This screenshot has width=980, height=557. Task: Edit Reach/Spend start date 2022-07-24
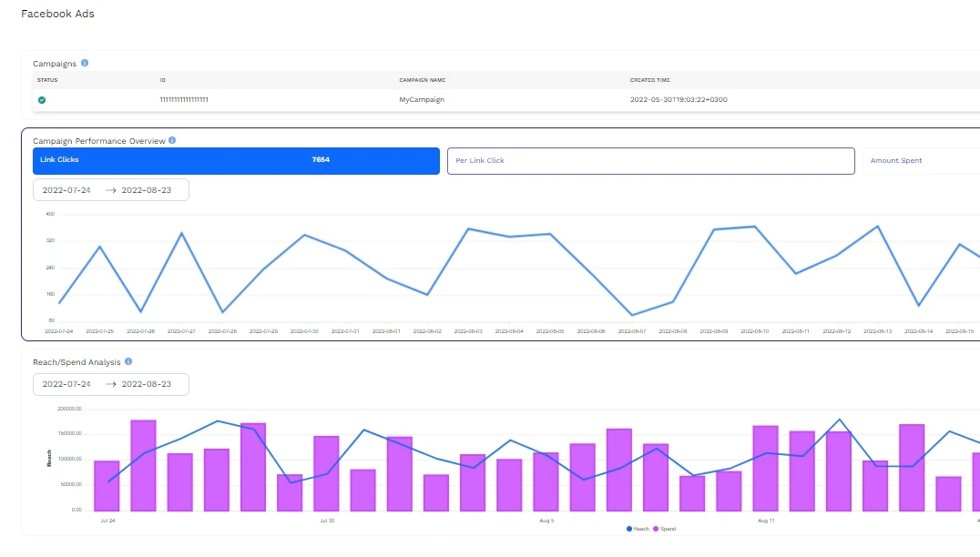[66, 384]
